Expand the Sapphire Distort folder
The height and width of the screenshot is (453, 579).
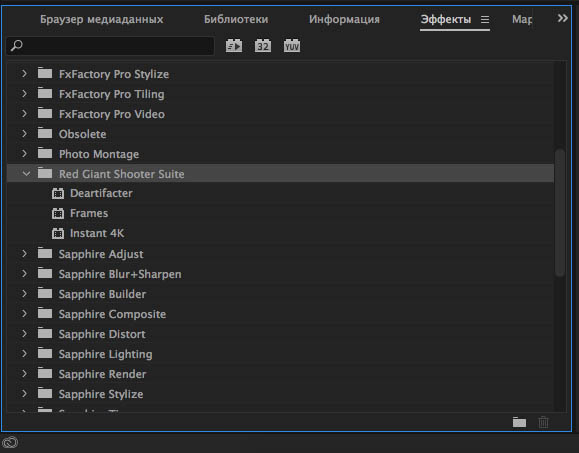24,333
